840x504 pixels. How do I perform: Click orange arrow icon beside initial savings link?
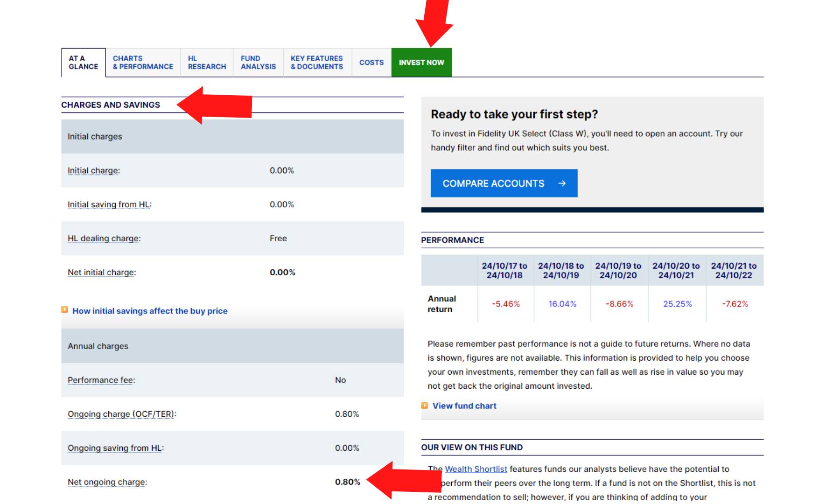65,310
